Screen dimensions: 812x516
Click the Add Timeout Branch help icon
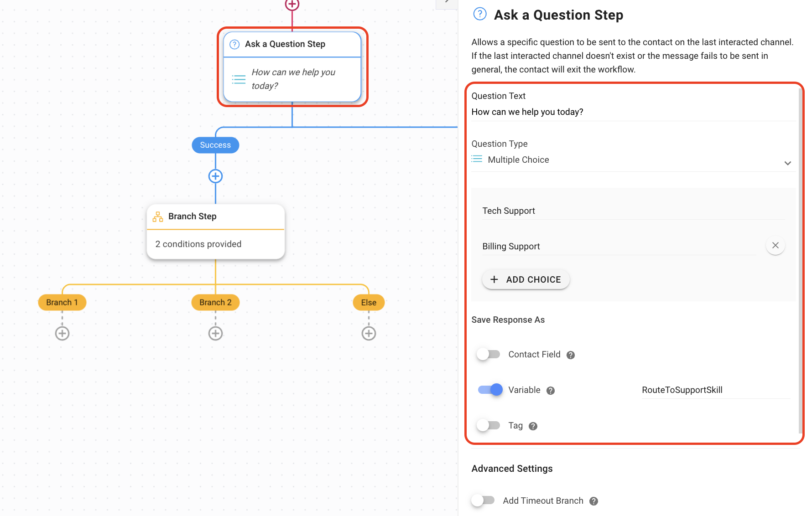[593, 501]
